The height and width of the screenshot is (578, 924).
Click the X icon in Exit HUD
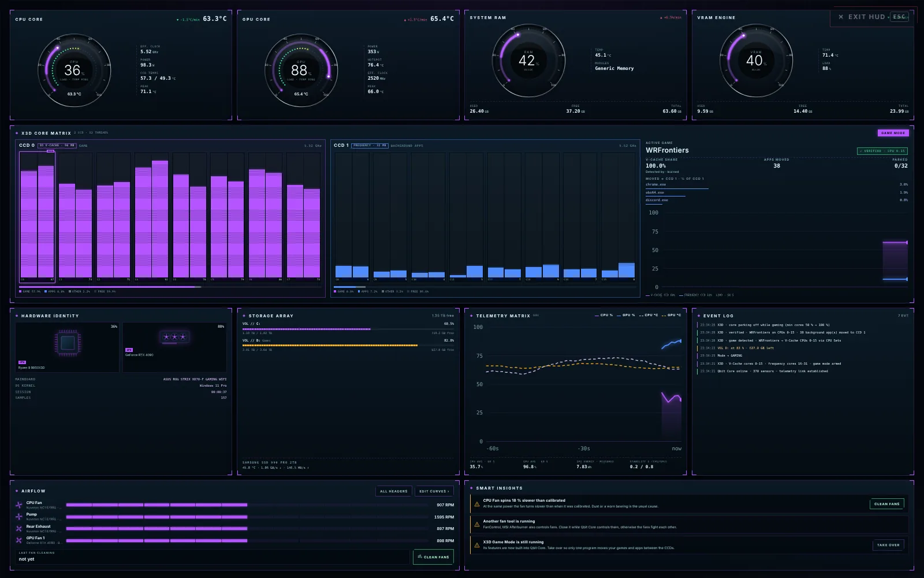point(841,17)
